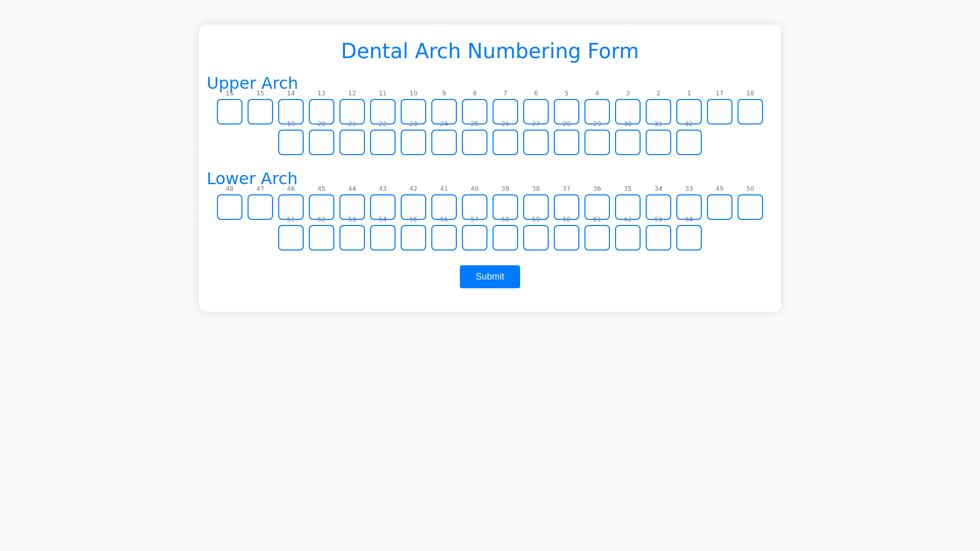The height and width of the screenshot is (551, 980).
Task: Select the lower arch tooth 40 field
Action: [475, 207]
